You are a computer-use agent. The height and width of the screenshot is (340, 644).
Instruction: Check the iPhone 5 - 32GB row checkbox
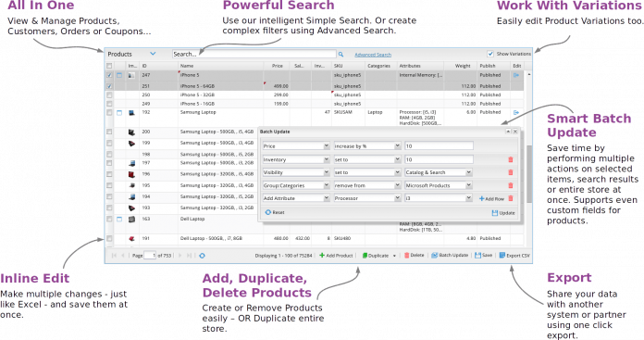[x=109, y=95]
